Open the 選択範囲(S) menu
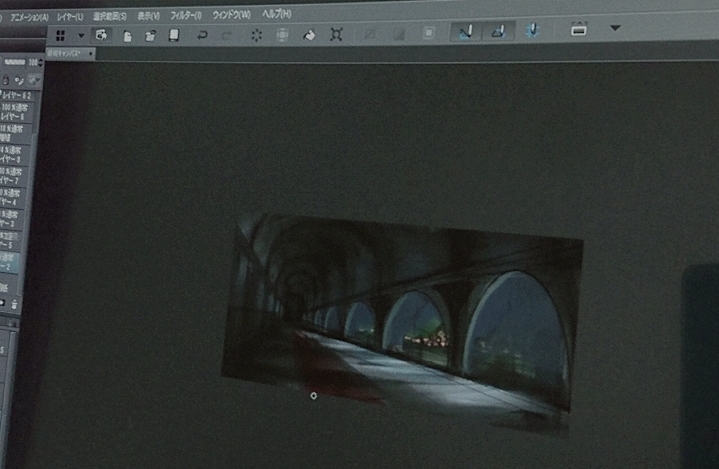Viewport: 719px width, 469px height. (110, 17)
